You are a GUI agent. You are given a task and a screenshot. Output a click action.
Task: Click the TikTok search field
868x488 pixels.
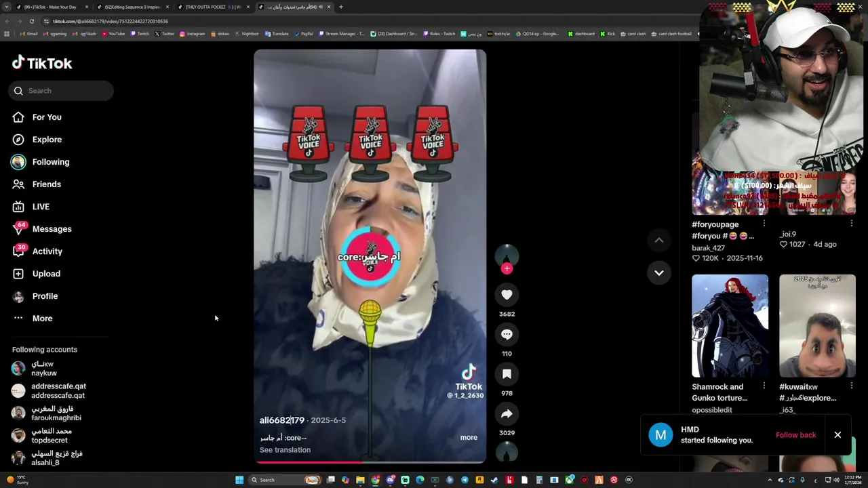pyautogui.click(x=61, y=91)
